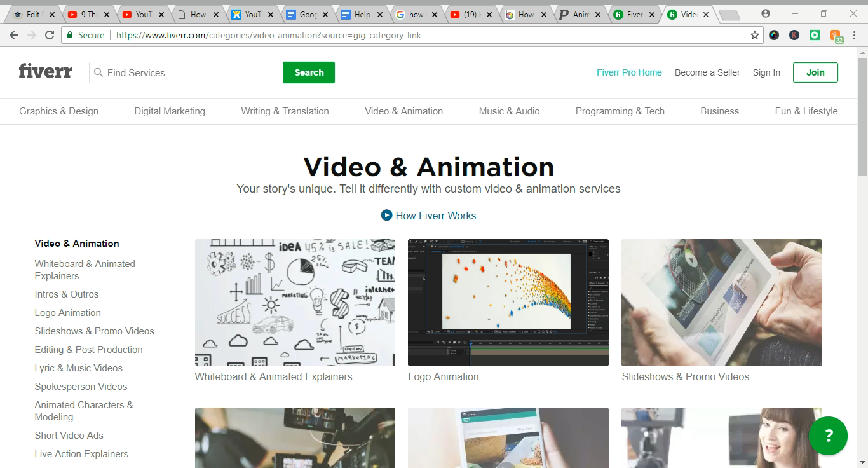
Task: Close the Help tab
Action: (x=380, y=14)
